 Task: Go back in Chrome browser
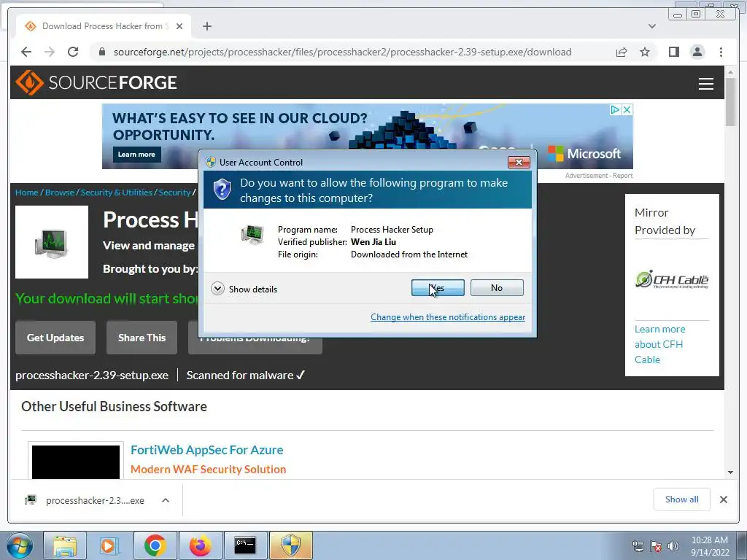tap(26, 52)
